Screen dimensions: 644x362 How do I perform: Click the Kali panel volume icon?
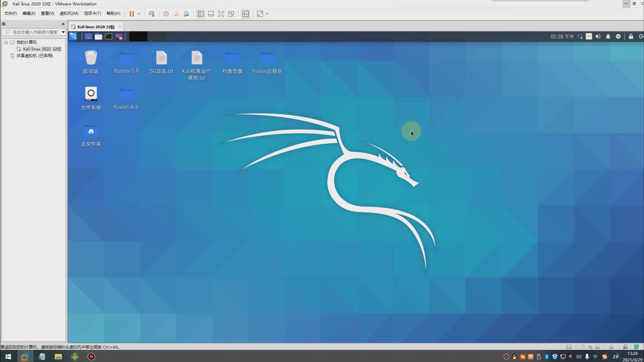(598, 37)
